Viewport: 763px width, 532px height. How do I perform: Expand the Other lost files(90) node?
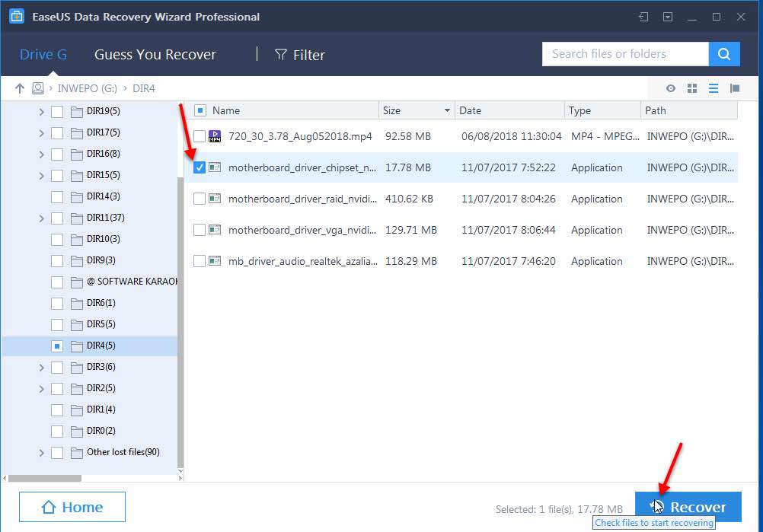41,452
